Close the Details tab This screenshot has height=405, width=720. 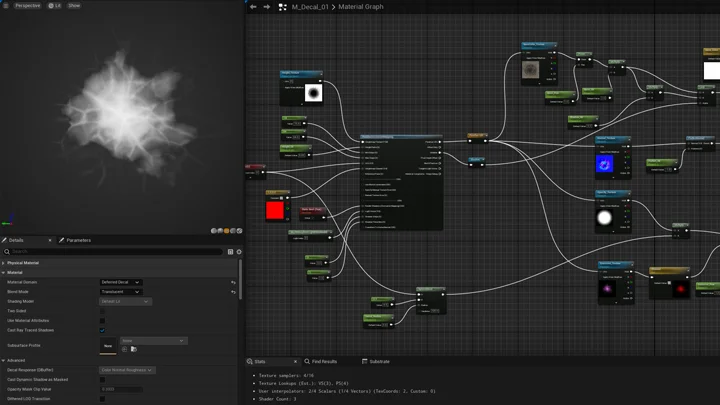coord(50,240)
